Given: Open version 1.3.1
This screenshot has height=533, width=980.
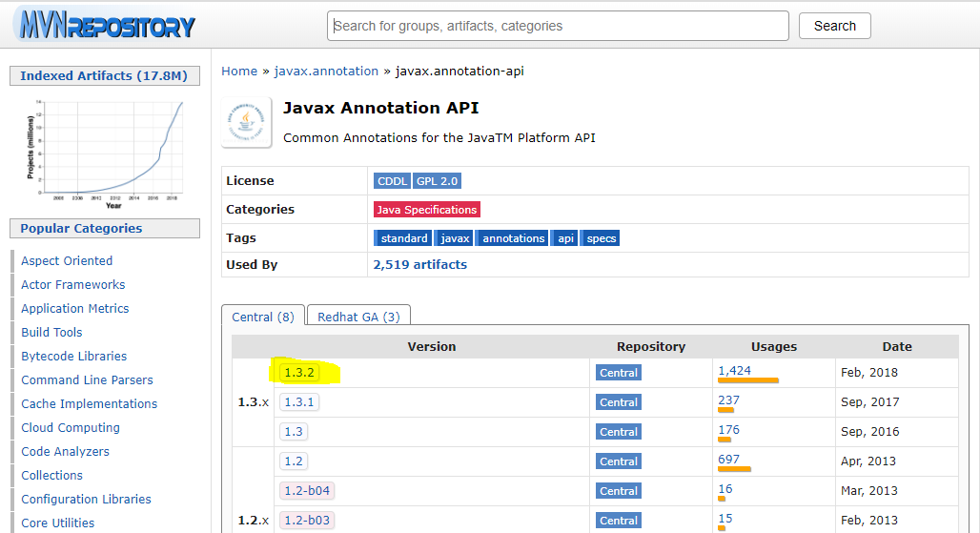Looking at the screenshot, I should 299,401.
